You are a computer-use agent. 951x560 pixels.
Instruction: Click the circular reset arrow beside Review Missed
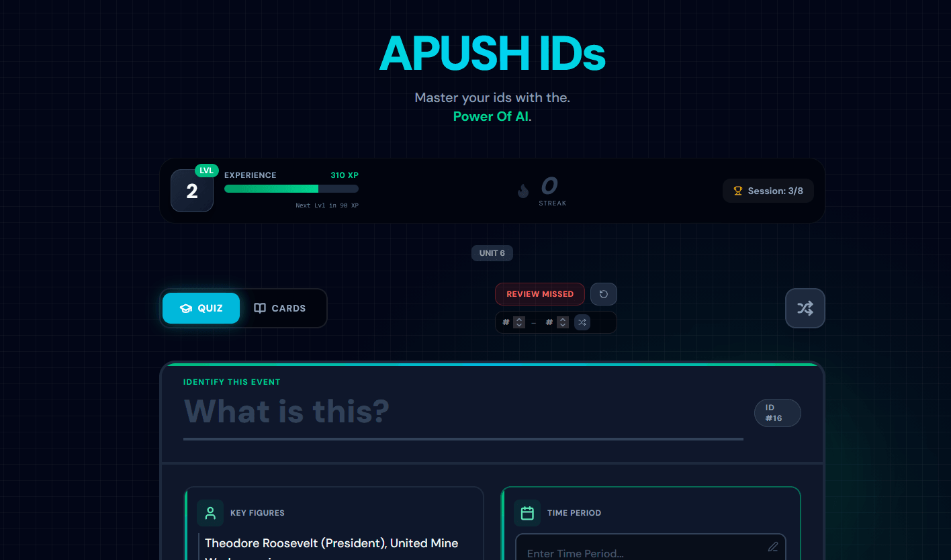(x=604, y=294)
